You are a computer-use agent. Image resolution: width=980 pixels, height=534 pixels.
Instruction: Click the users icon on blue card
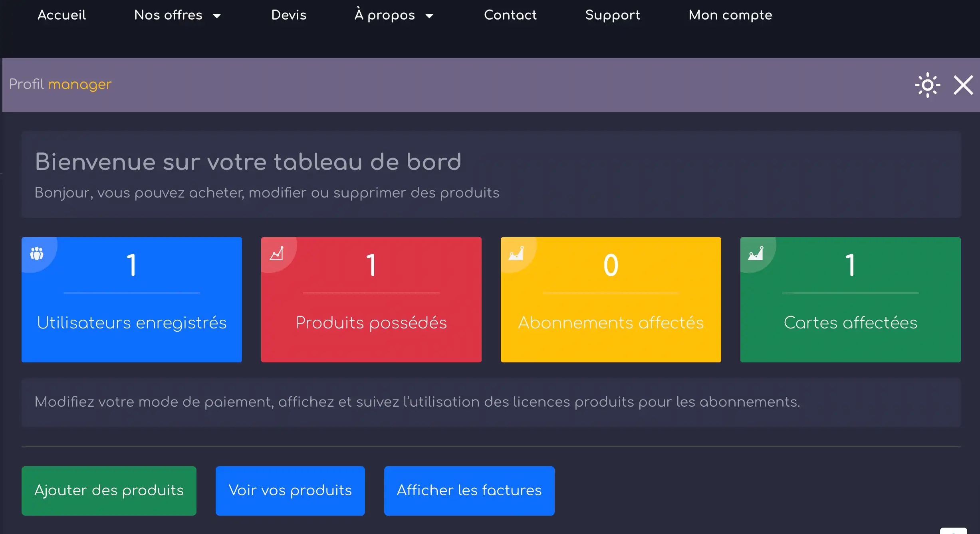tap(37, 253)
